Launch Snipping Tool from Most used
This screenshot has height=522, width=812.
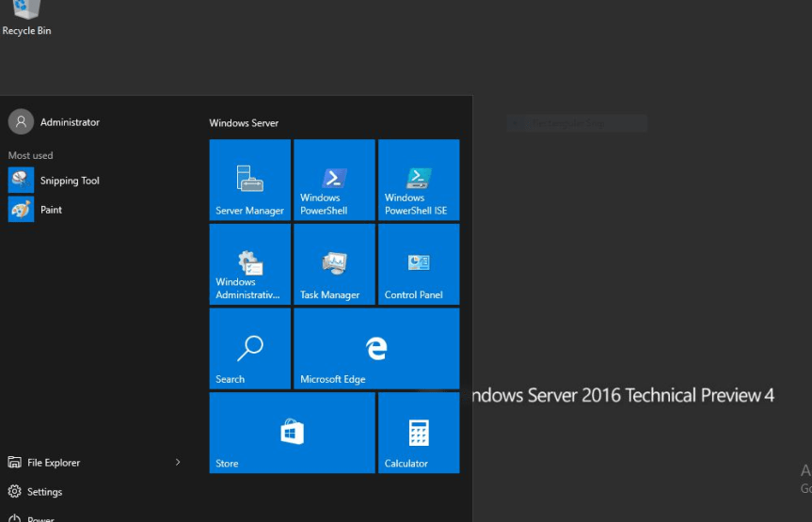[x=69, y=181]
